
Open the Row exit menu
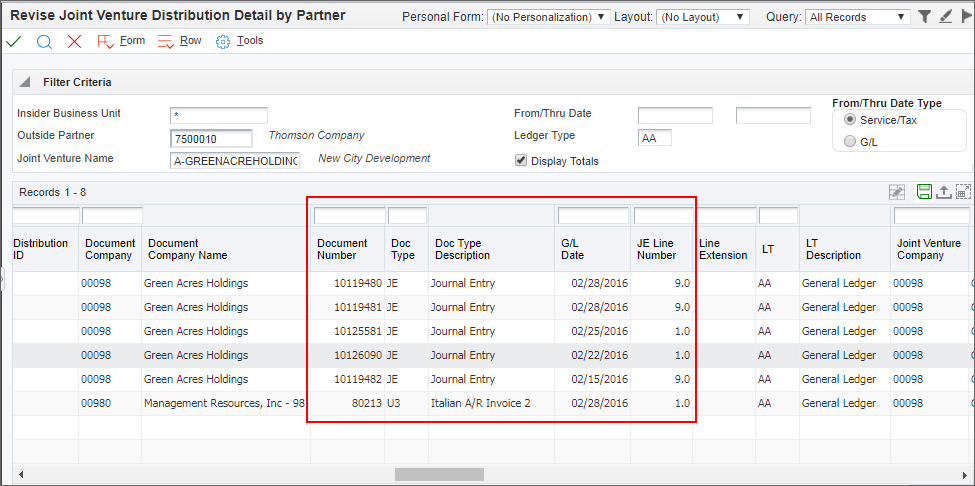coord(180,41)
